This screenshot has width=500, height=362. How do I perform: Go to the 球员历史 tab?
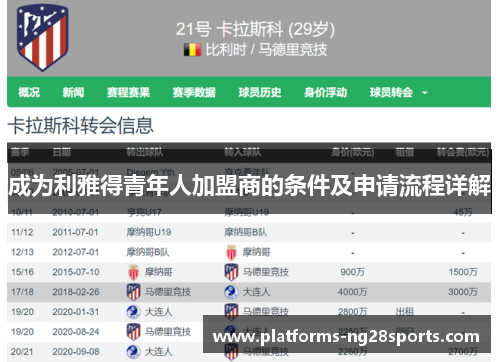pyautogui.click(x=260, y=92)
